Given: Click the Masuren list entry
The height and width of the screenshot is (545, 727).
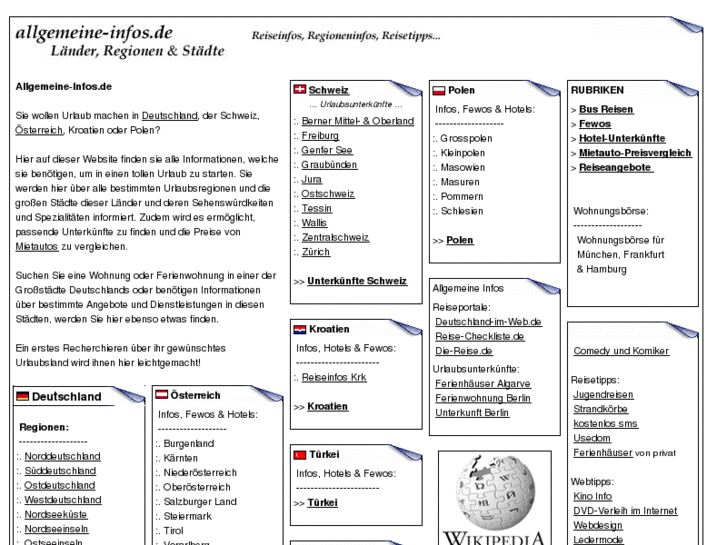Looking at the screenshot, I should 460,182.
